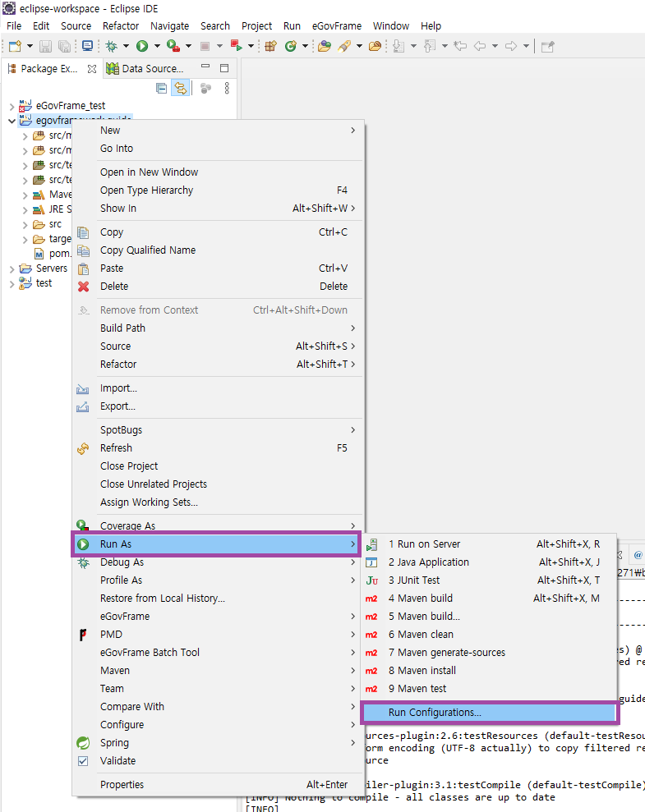Click the New Java Package toolbar icon

pyautogui.click(x=270, y=46)
